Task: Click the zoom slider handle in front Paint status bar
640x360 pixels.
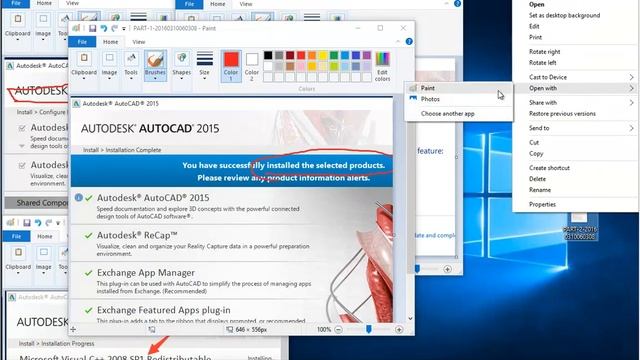Action: tap(369, 329)
